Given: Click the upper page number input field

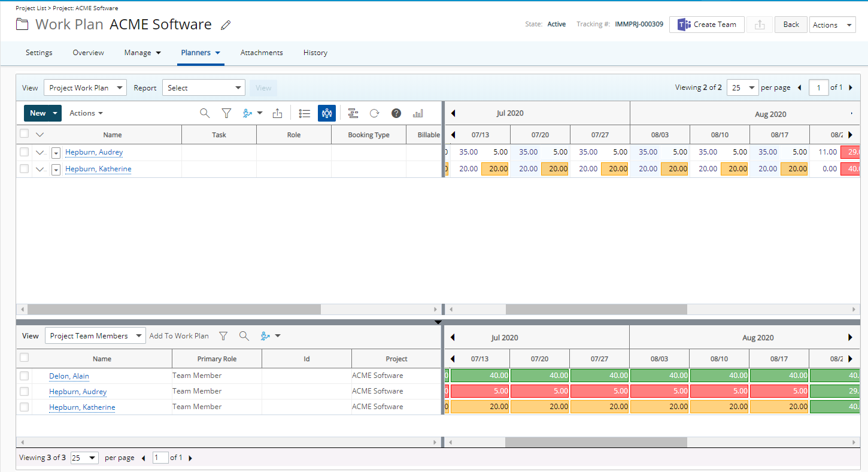Looking at the screenshot, I should point(819,87).
